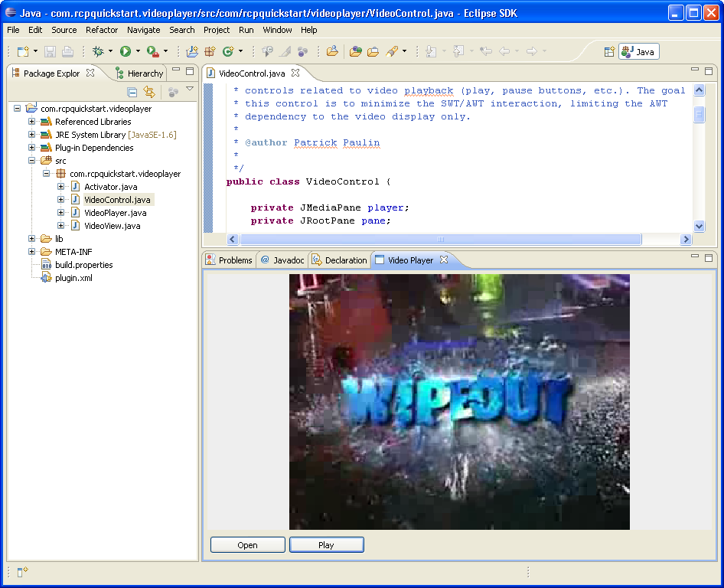Collapse All in Package Explorer toolbar

[132, 91]
